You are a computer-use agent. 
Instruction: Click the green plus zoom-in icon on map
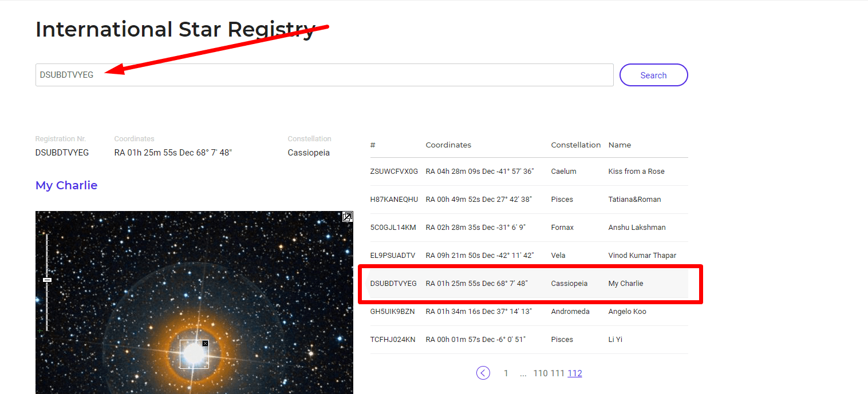pos(40,331)
